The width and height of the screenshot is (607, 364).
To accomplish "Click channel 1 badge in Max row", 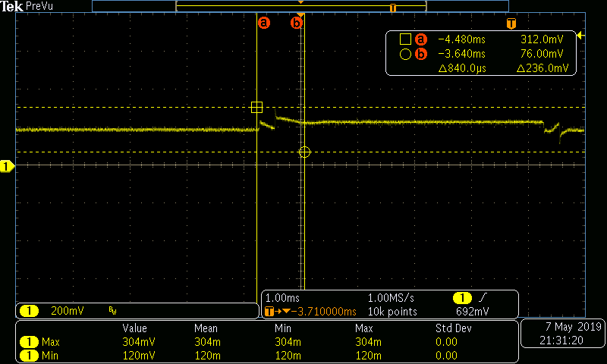I will (x=29, y=342).
